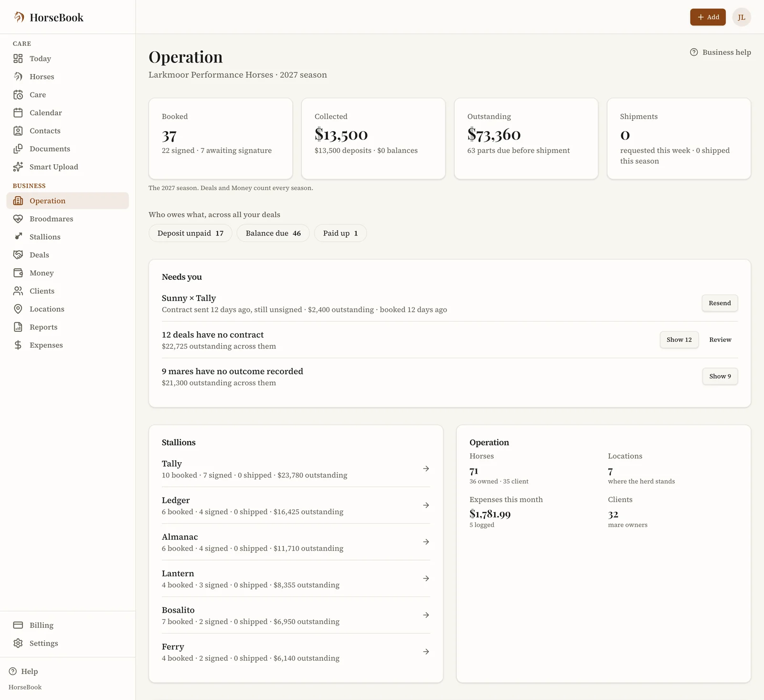The width and height of the screenshot is (764, 700).
Task: Click the Expenses this month $1,781.99 value
Action: pos(490,514)
